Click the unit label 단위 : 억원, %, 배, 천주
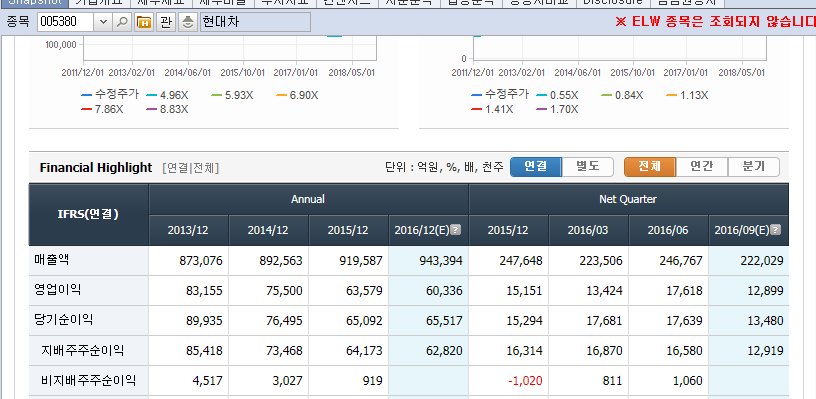 point(444,168)
